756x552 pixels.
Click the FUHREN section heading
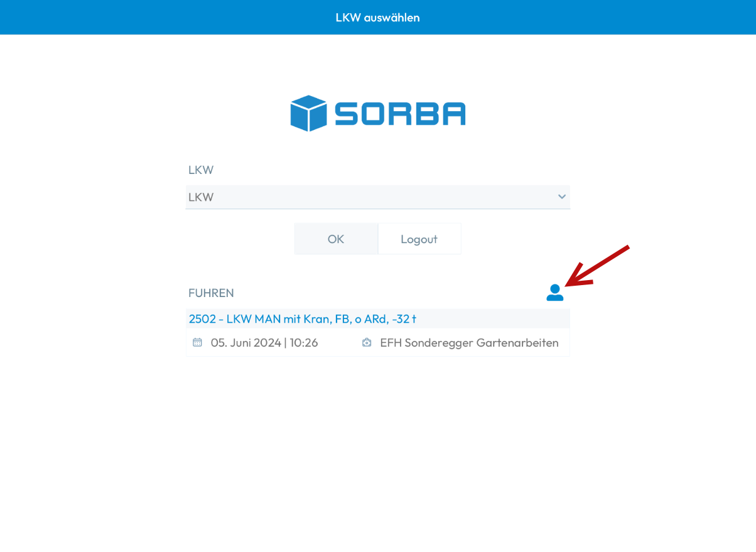tap(211, 293)
